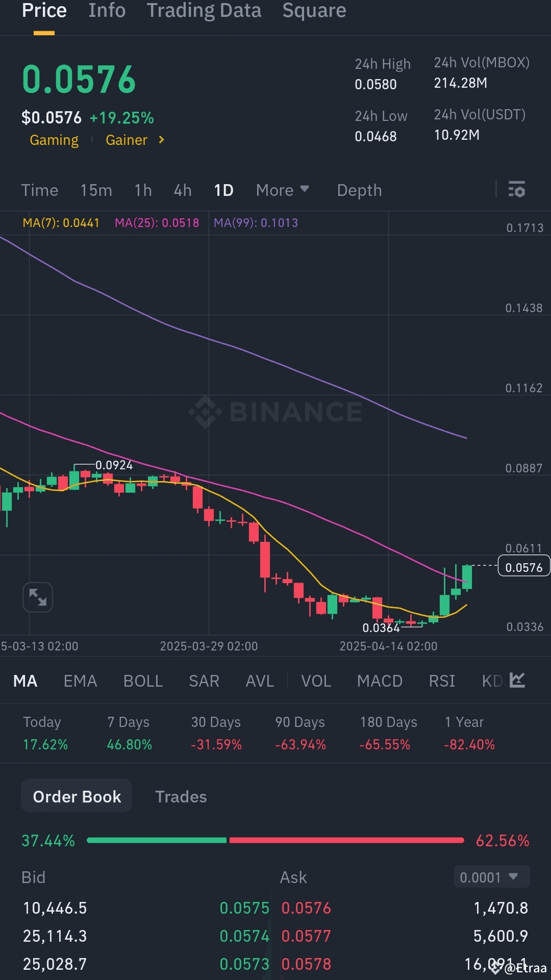Tap the 90 Days -63.94% performance value
551x980 pixels.
[300, 745]
